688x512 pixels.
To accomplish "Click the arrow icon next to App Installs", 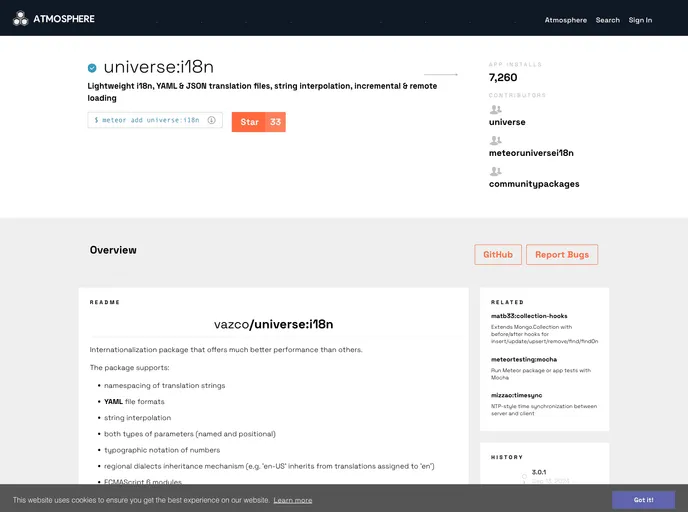I will (x=441, y=75).
